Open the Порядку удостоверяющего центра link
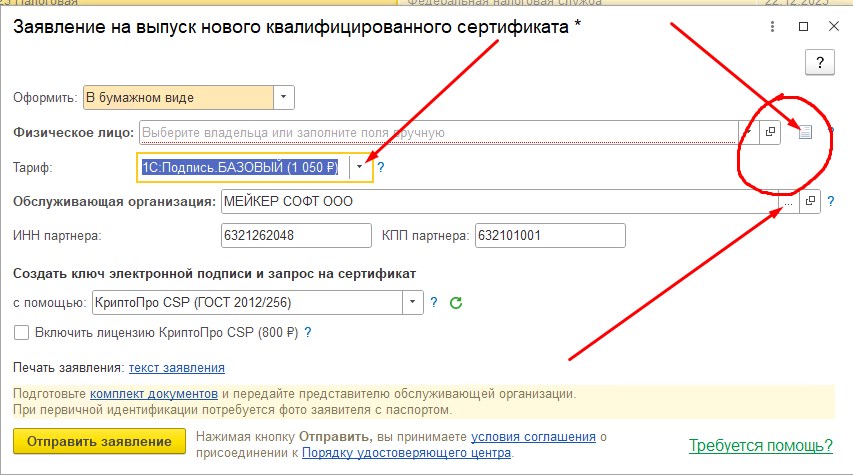Viewport: 853px width, 475px height. click(x=406, y=453)
